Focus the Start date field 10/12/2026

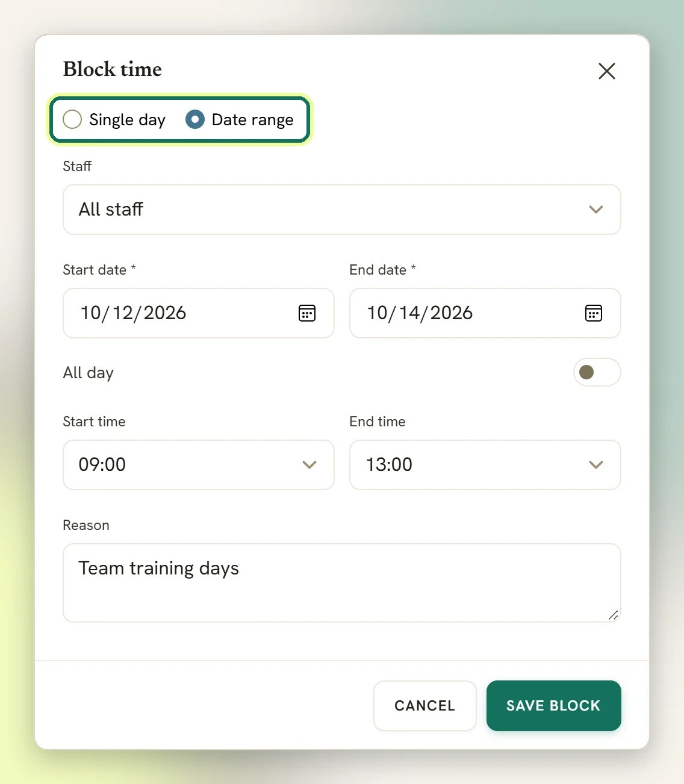(x=198, y=313)
